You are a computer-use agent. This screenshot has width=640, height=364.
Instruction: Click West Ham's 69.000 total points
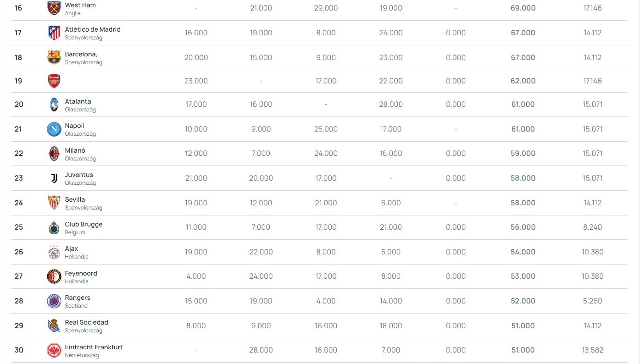[x=523, y=8]
